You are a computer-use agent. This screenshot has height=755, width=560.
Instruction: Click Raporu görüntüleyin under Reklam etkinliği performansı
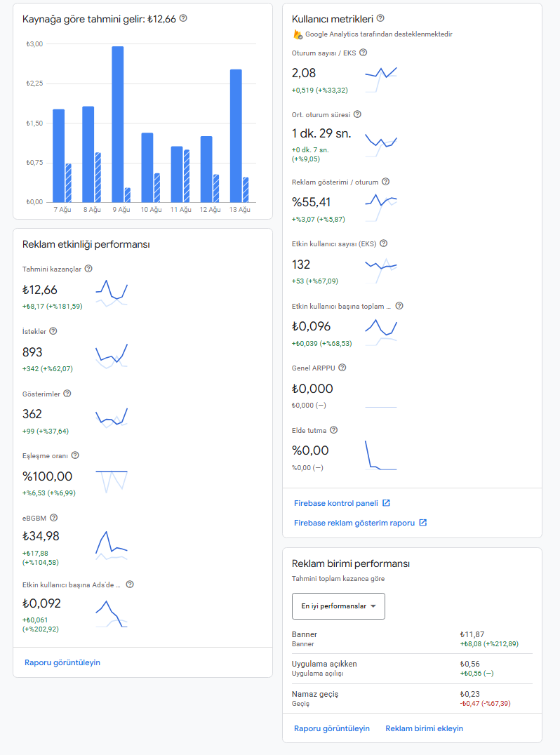click(x=62, y=662)
